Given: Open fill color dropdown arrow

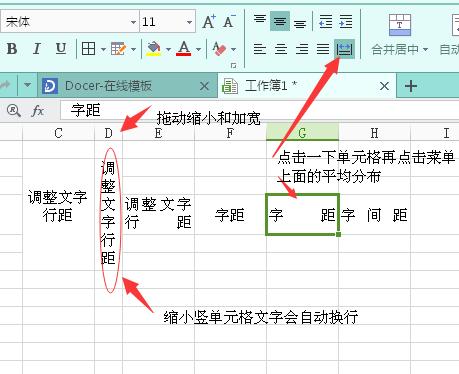Looking at the screenshot, I should tap(168, 49).
